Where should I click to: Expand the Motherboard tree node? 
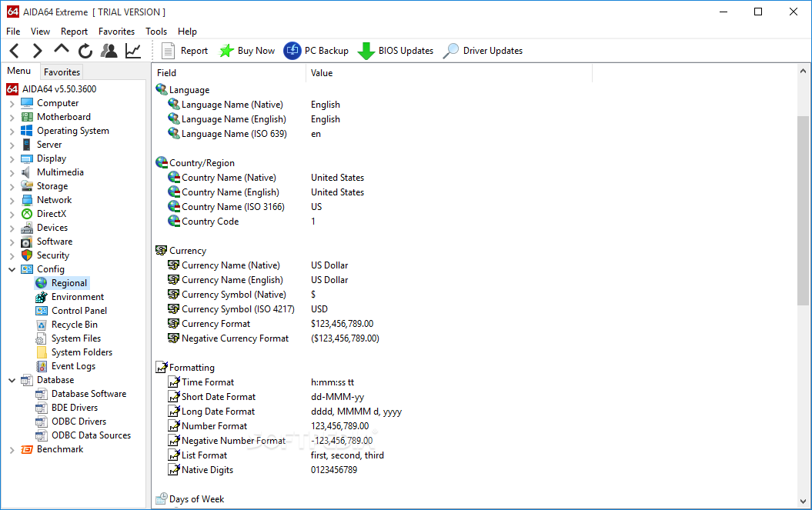click(x=12, y=118)
